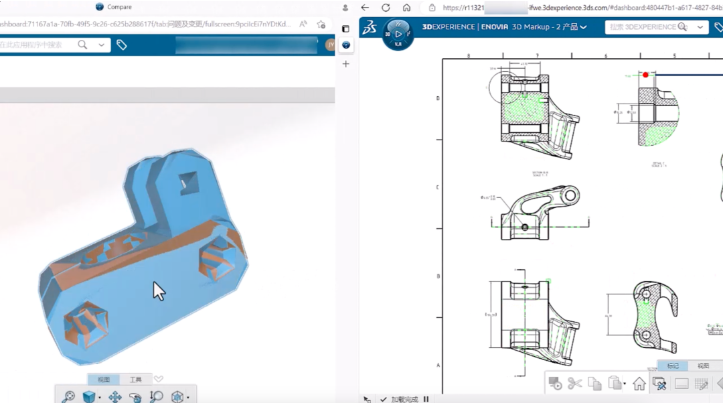724x405 pixels.
Task: Add a new tab with the plus icon
Action: point(346,64)
